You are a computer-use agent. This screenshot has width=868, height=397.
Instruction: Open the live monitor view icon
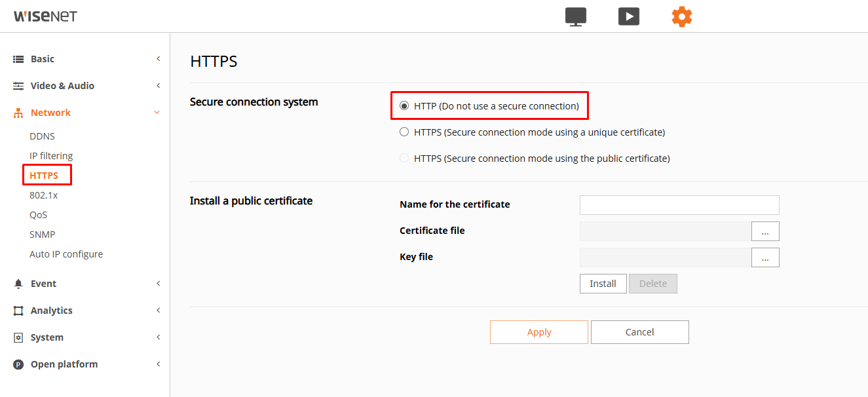pyautogui.click(x=576, y=16)
